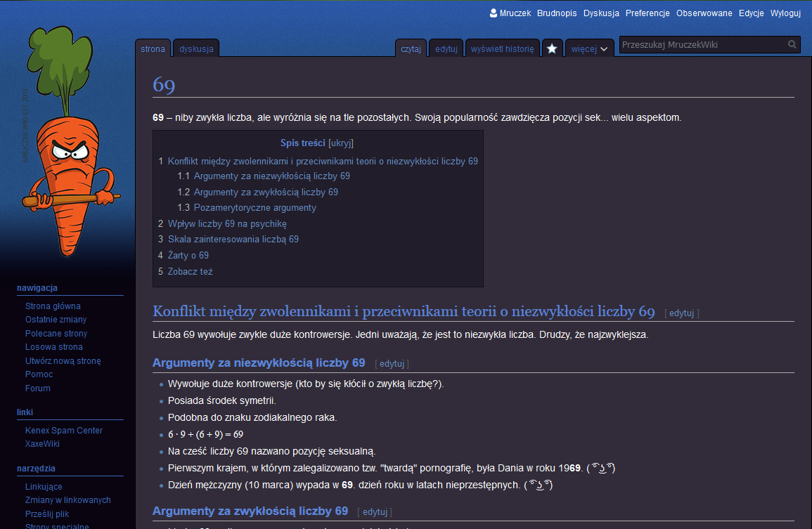This screenshot has height=529, width=812.
Task: Jump to Wpływ liczby 69 na psychikę
Action: click(226, 224)
